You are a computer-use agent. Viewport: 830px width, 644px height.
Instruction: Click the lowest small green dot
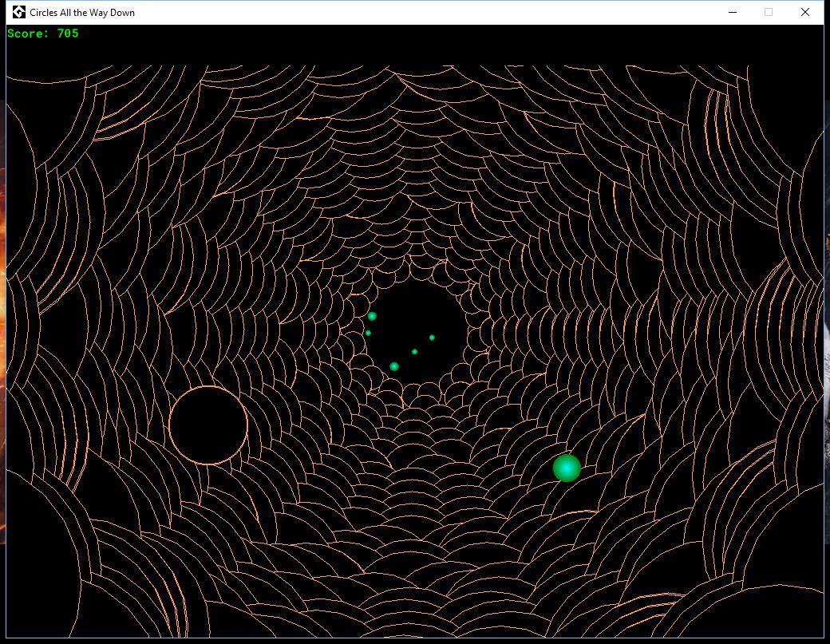tap(394, 365)
